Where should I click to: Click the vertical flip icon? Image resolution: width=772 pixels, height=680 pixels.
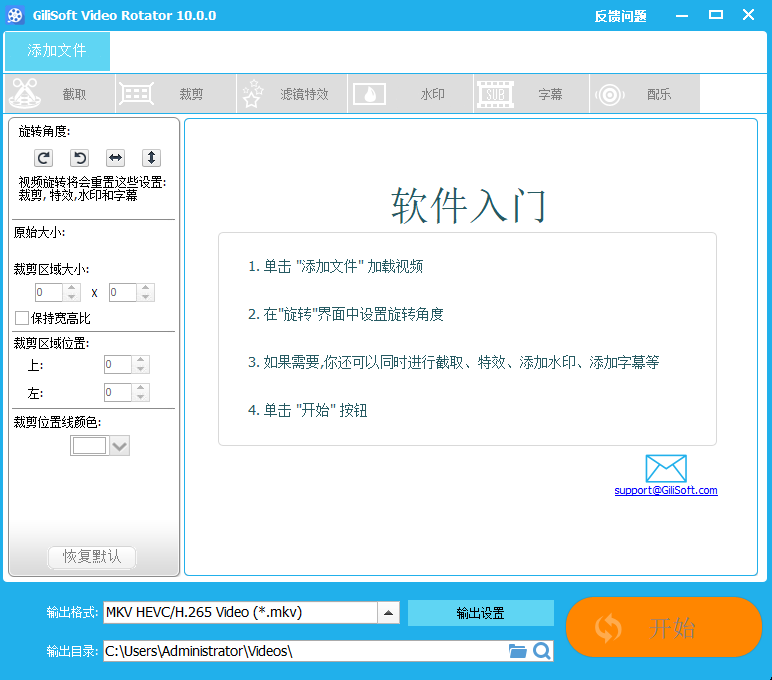pyautogui.click(x=151, y=158)
